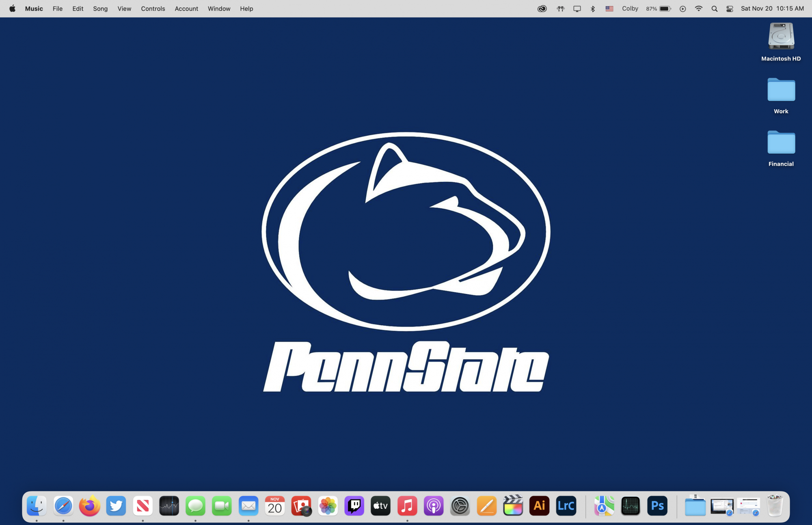Open the Colby user switching menu
Screen dimensions: 812x525
click(630, 9)
